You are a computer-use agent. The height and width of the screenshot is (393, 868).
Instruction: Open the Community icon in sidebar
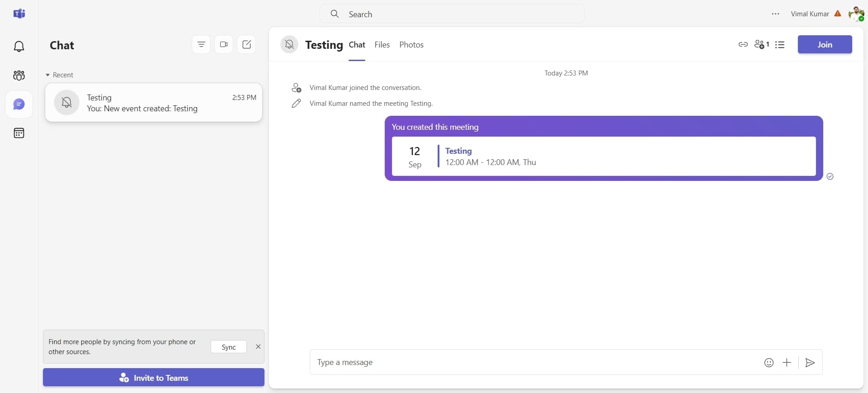pos(19,76)
